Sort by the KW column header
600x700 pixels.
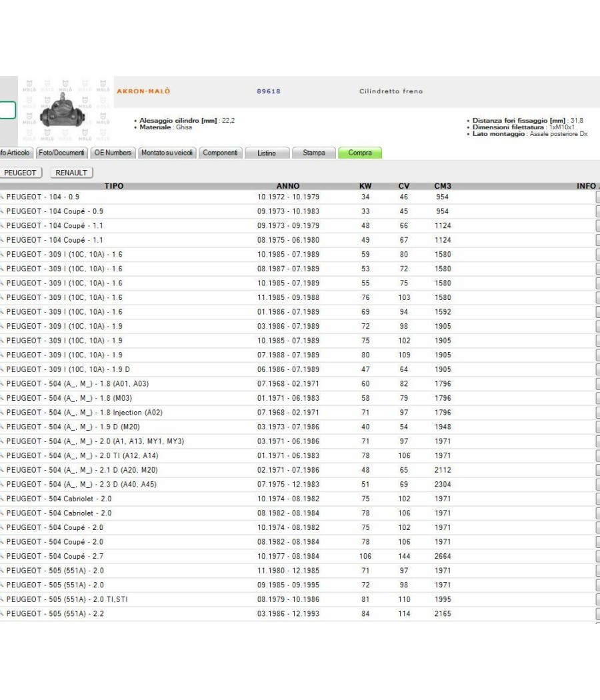365,186
